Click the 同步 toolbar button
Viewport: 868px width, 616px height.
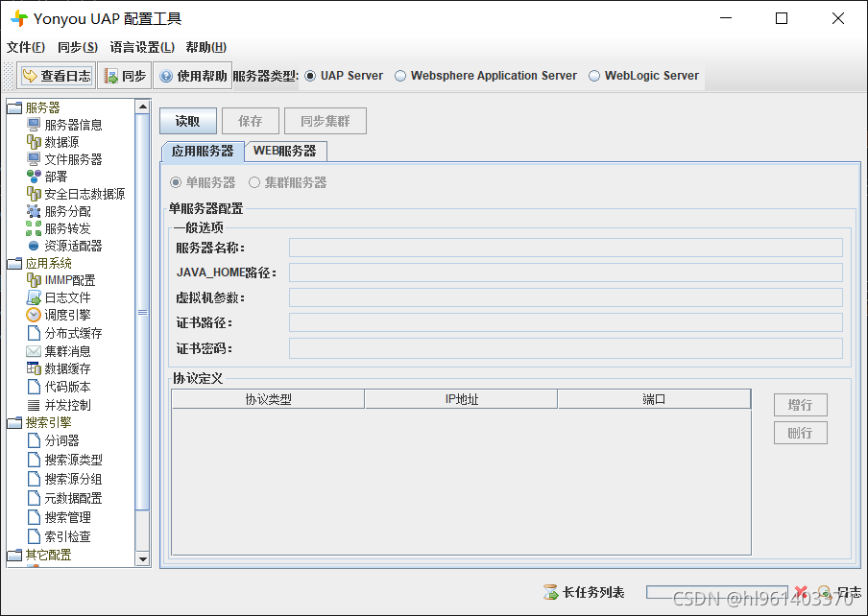[125, 76]
